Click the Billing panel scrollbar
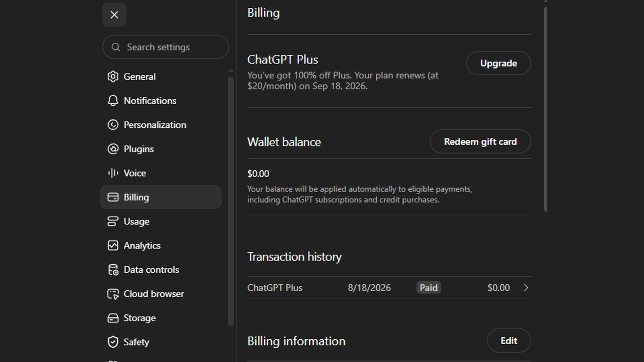Screen dimensions: 644x362 coord(545,109)
